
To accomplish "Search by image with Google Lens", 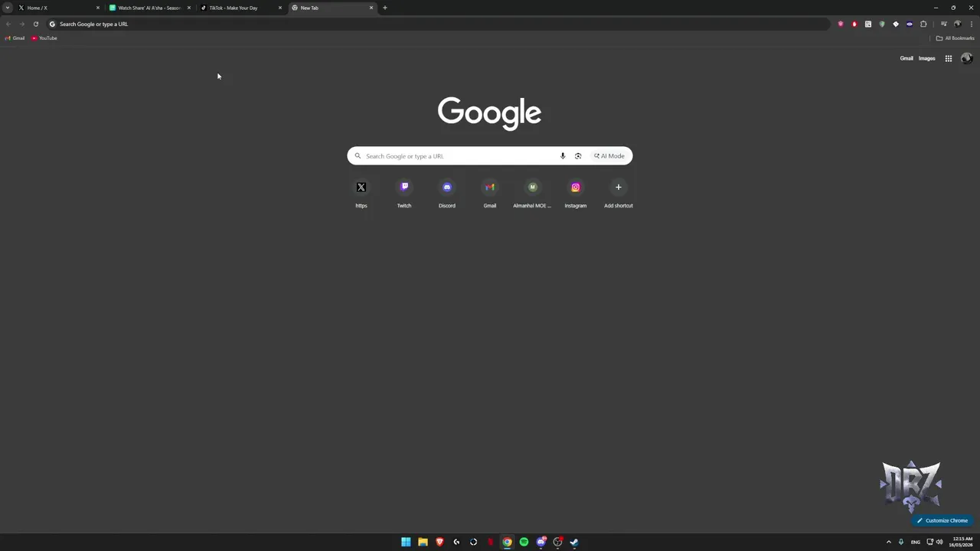I will point(578,156).
